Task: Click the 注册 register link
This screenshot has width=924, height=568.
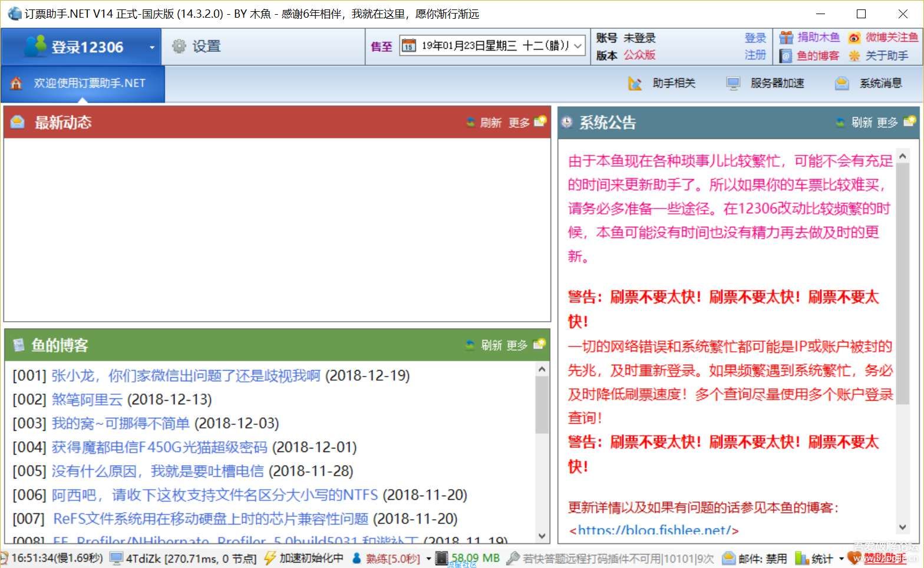Action: click(755, 55)
